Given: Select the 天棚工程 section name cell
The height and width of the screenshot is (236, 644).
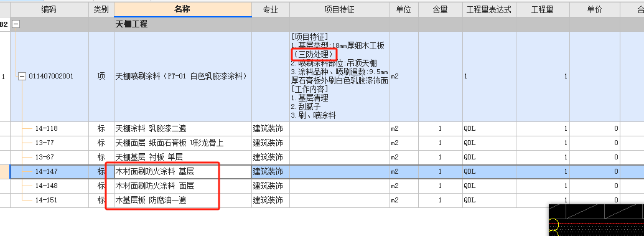Looking at the screenshot, I should click(183, 25).
